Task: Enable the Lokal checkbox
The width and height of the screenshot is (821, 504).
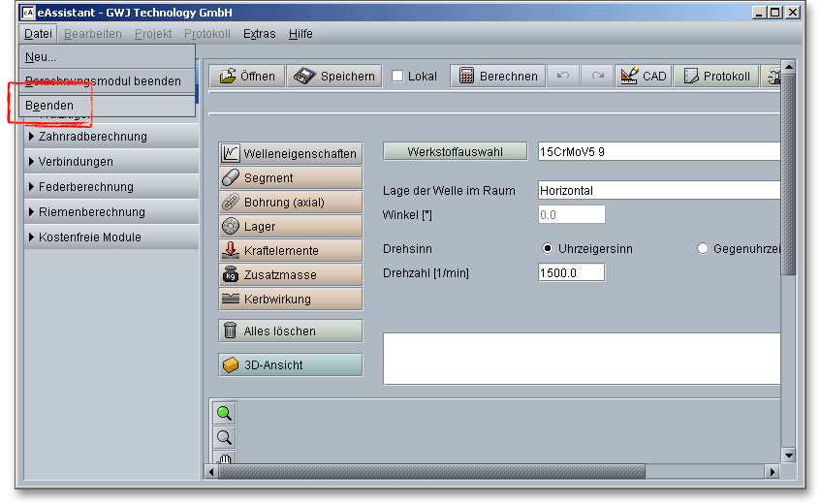Action: [398, 77]
